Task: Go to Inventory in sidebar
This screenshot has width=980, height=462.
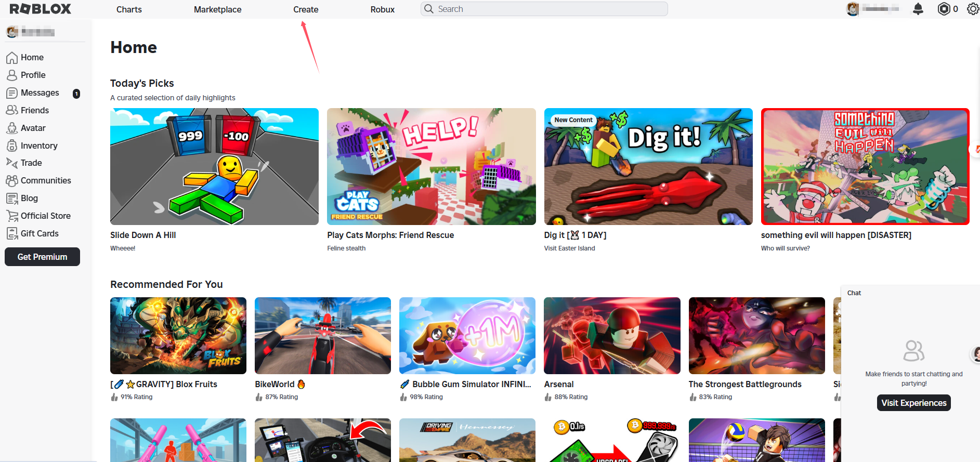Action: 38,146
